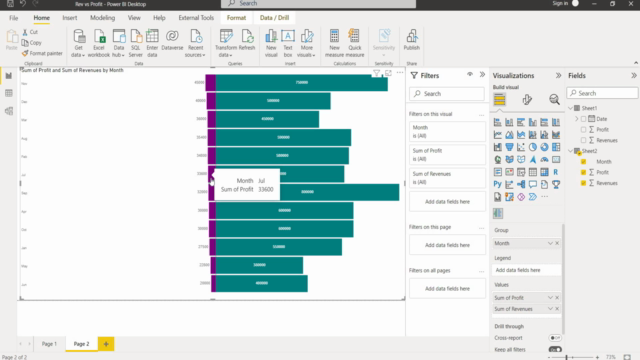Open the chart's Focus mode
Viewport: 640px width, 360px height.
(x=388, y=73)
